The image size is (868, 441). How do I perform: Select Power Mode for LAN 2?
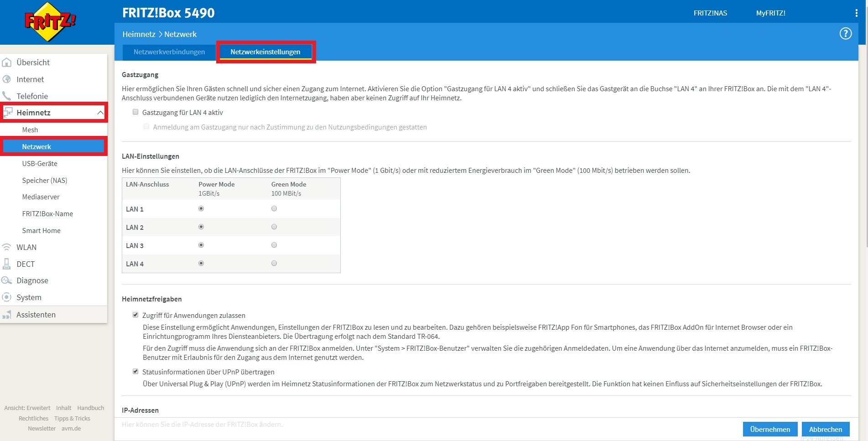pos(201,227)
